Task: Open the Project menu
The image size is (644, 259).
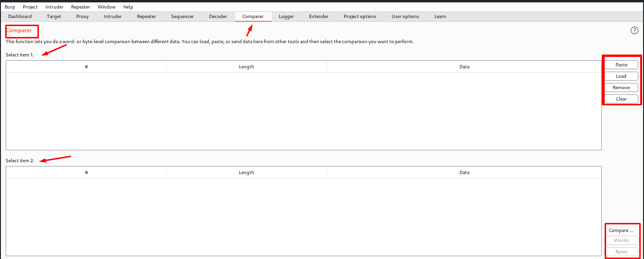Action: point(30,7)
